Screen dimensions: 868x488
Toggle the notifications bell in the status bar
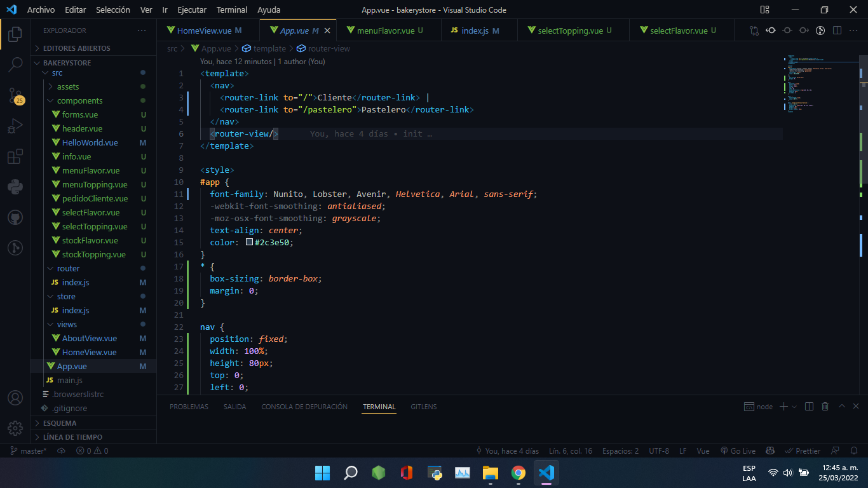click(x=853, y=451)
